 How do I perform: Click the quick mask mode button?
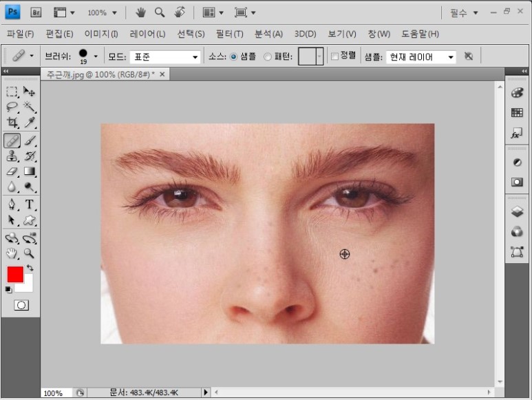[x=21, y=305]
